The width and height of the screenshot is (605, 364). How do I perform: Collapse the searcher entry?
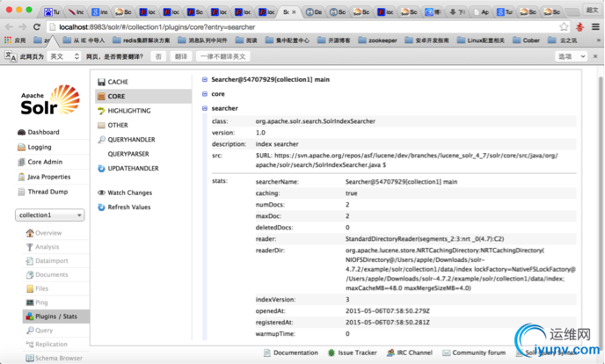(224, 108)
